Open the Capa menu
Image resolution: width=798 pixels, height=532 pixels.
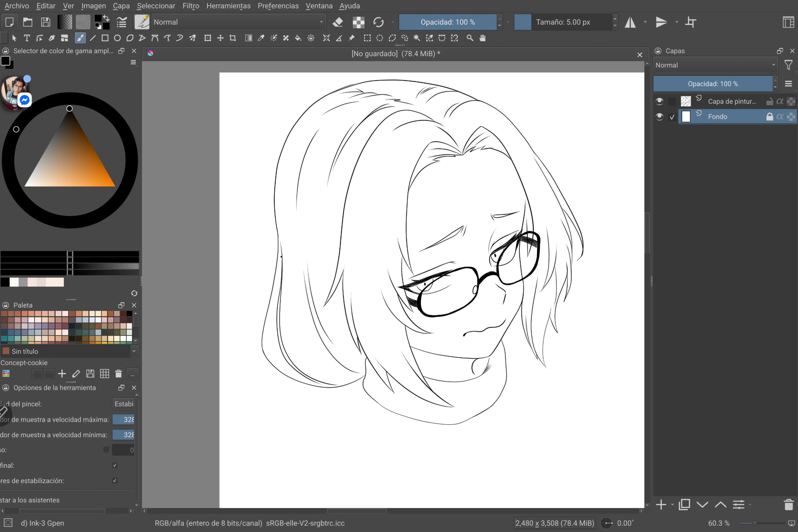121,6
